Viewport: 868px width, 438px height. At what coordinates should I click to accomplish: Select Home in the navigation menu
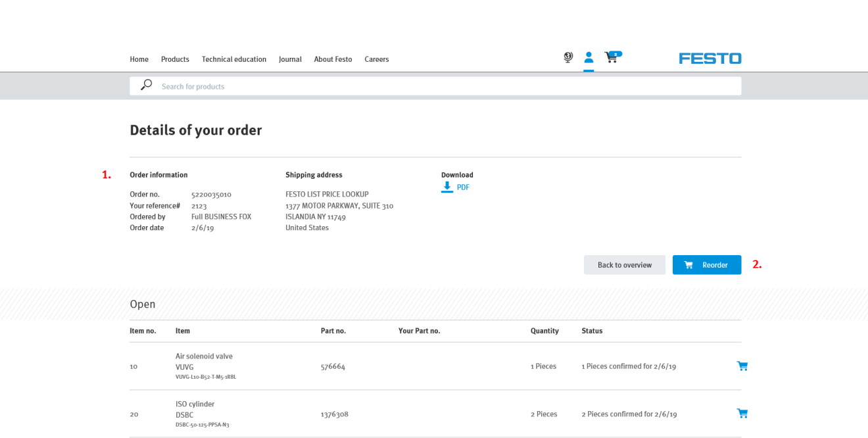click(139, 59)
